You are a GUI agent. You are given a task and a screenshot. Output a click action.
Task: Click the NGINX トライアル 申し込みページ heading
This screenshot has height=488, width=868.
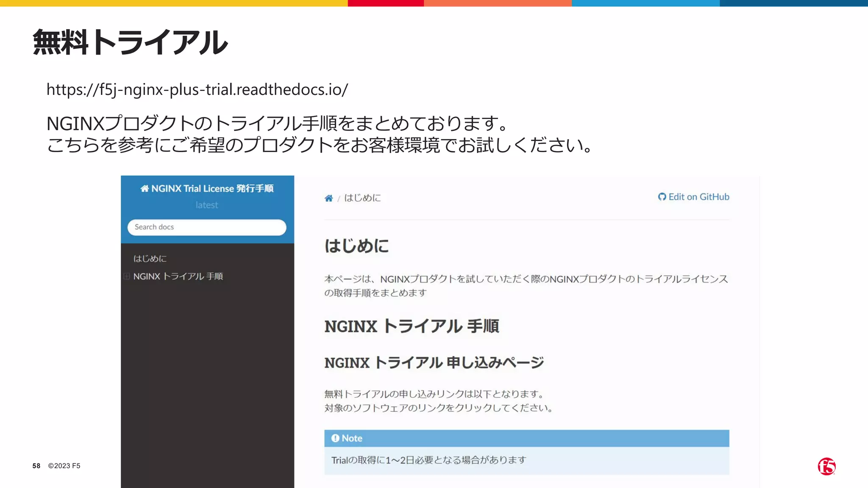[434, 363]
